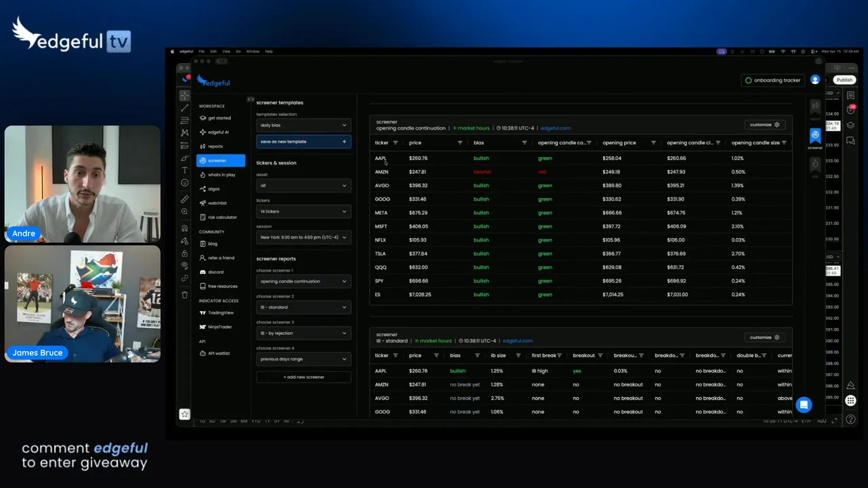
Task: Toggle the lock all drawings icon
Action: pyautogui.click(x=184, y=253)
